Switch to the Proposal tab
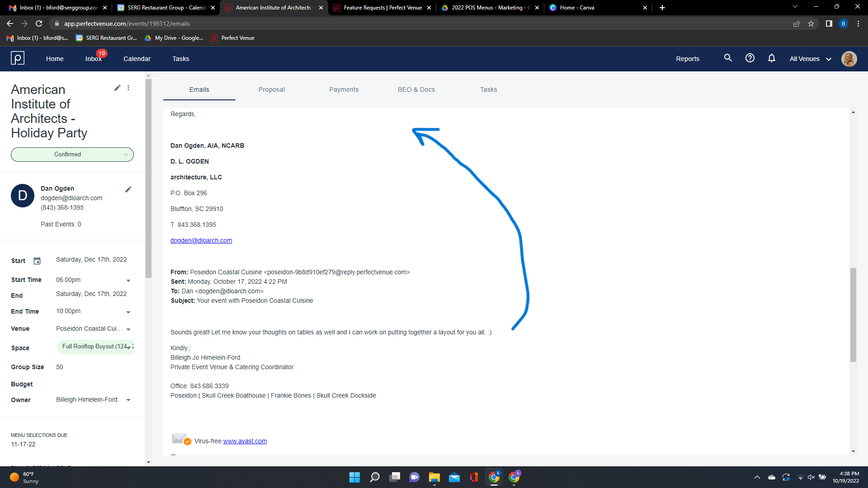Image resolution: width=868 pixels, height=488 pixels. [271, 89]
